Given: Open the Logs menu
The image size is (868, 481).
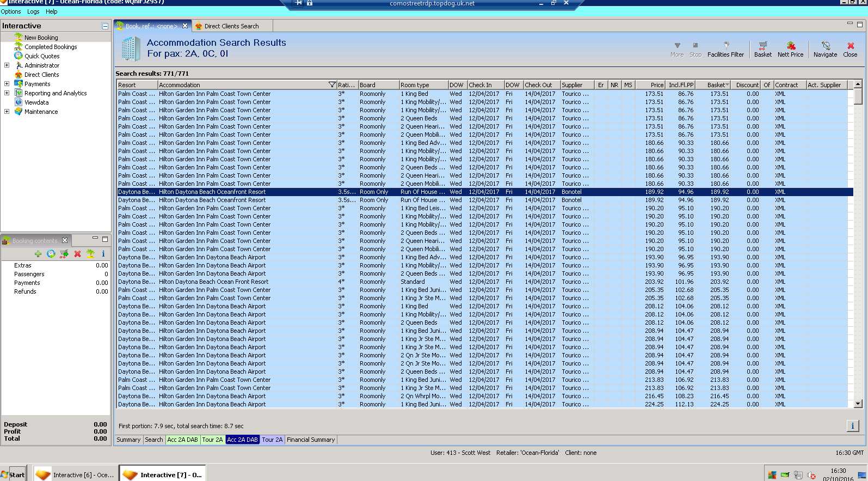Looking at the screenshot, I should click(33, 11).
